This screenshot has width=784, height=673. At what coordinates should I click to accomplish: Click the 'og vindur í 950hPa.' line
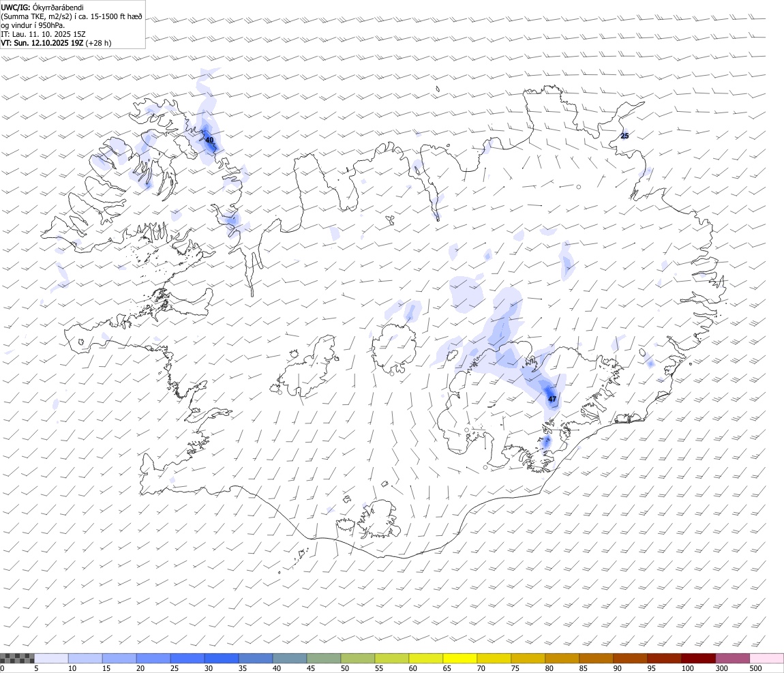point(33,25)
